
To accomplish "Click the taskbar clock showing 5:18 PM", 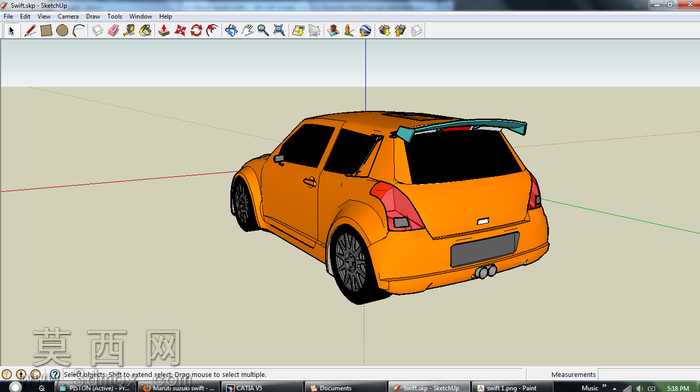I will (677, 388).
